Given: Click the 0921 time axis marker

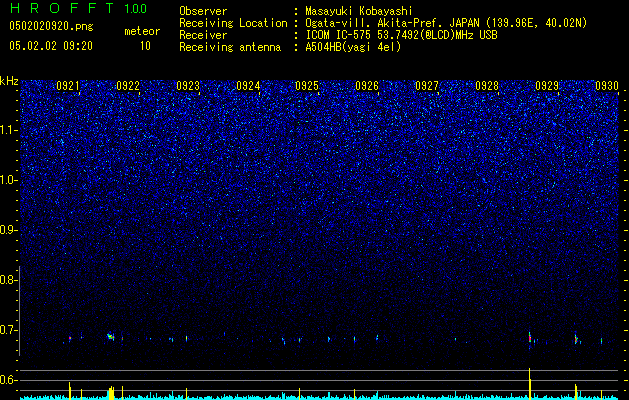Looking at the screenshot, I should [68, 85].
